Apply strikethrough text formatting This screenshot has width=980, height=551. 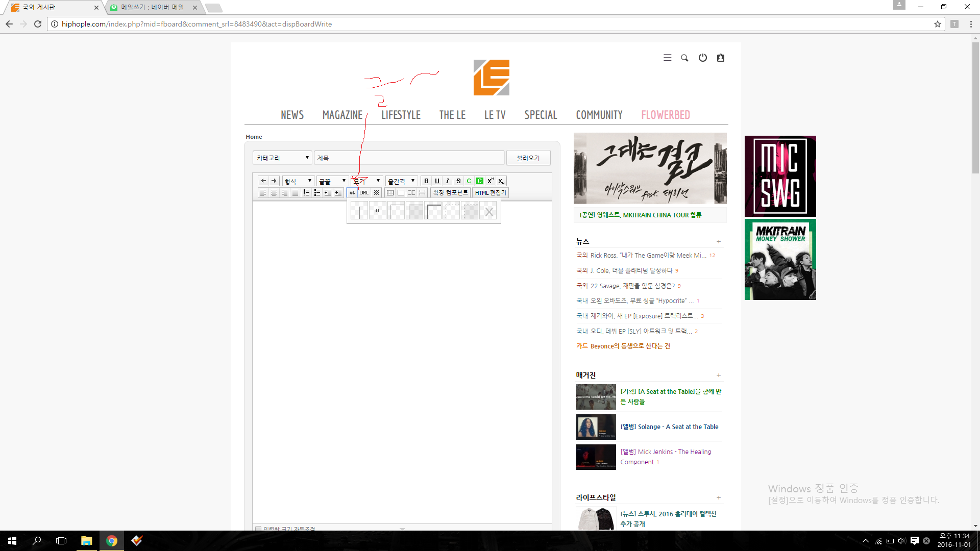click(x=458, y=181)
